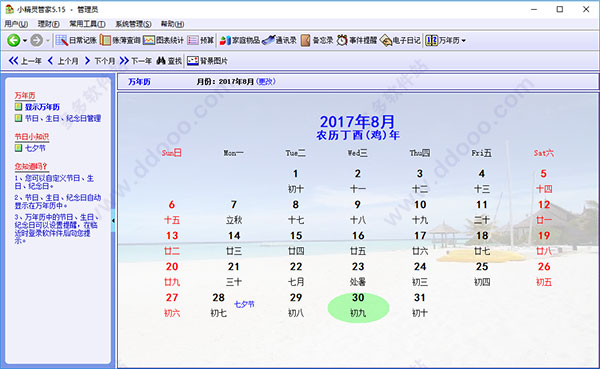Click the 七夕节 sidebar item icon
The image size is (600, 369).
[x=18, y=147]
